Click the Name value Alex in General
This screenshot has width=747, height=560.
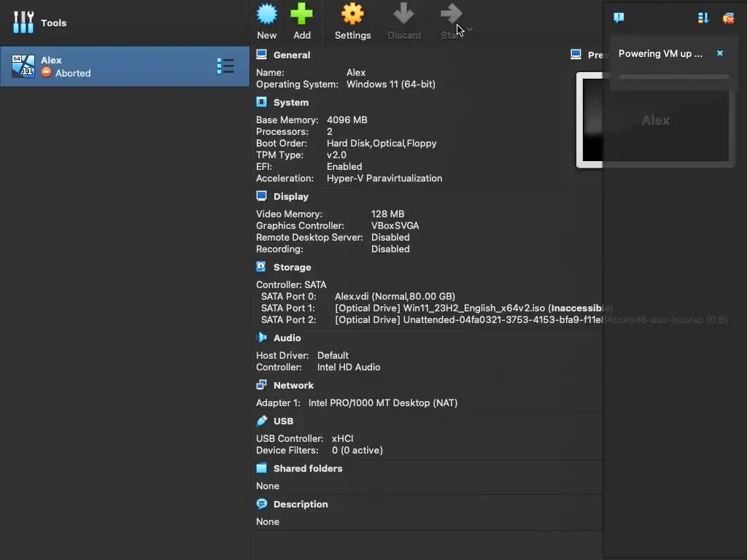tap(355, 72)
